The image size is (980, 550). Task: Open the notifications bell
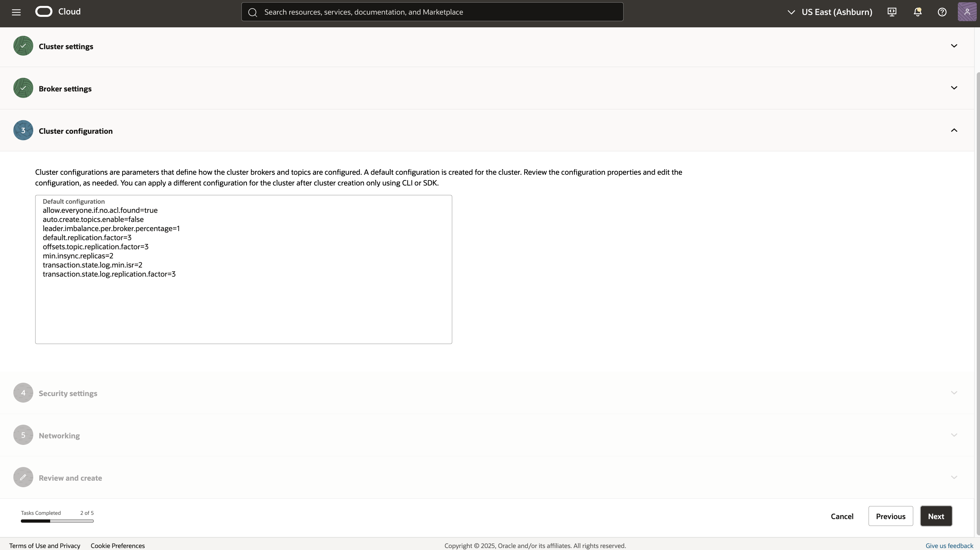point(917,12)
